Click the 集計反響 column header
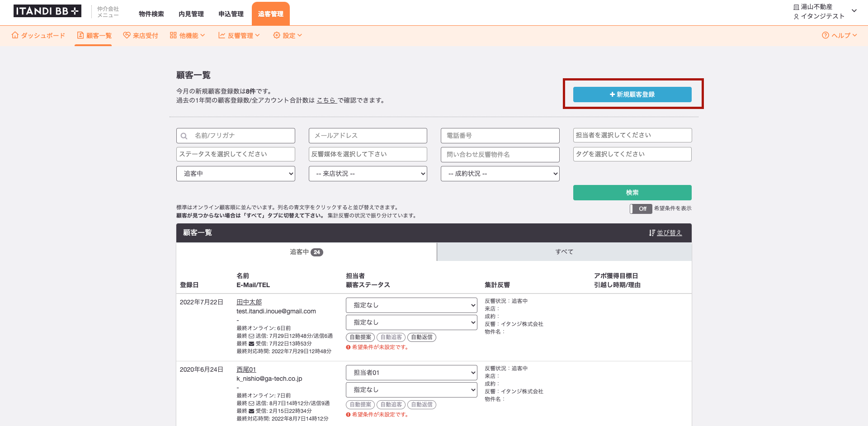Screen dimensions: 868x426 click(x=497, y=285)
